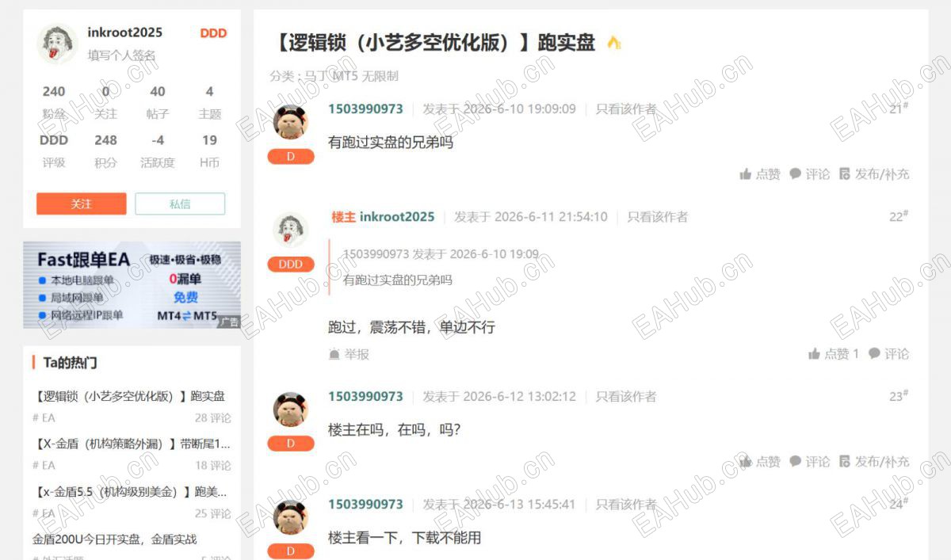The width and height of the screenshot is (951, 560).
Task: Click post text 楼主看一下，下载不能用
Action: 404,538
